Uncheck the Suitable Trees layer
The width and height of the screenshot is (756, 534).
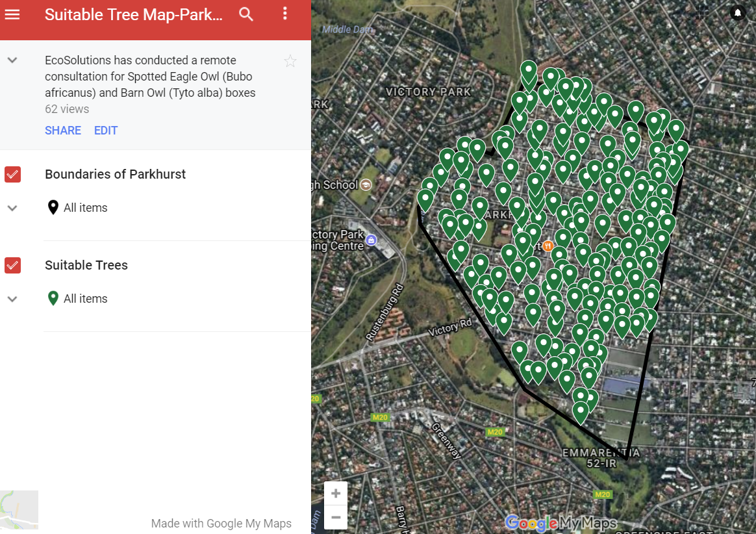[x=13, y=265]
